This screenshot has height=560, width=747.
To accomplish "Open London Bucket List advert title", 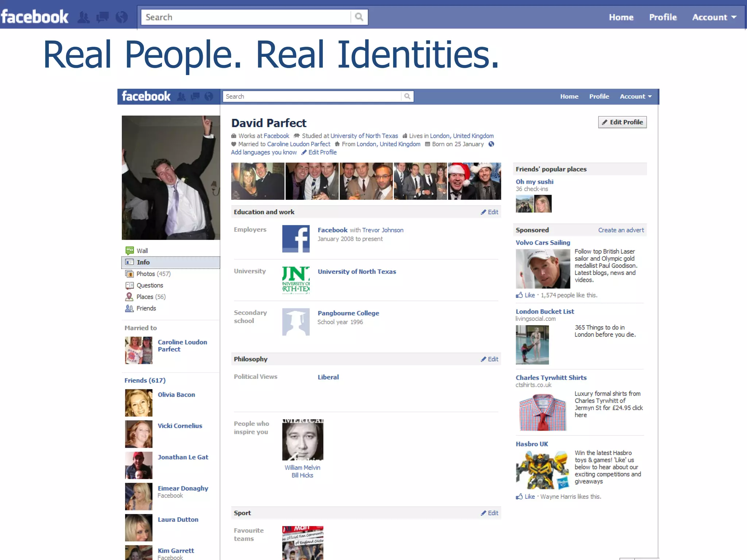I will point(545,311).
